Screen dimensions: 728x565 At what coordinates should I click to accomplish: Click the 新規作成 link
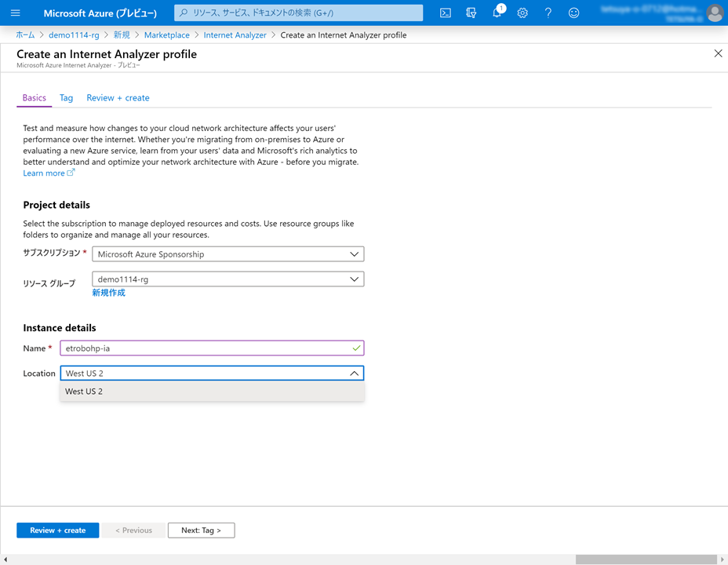tap(108, 293)
